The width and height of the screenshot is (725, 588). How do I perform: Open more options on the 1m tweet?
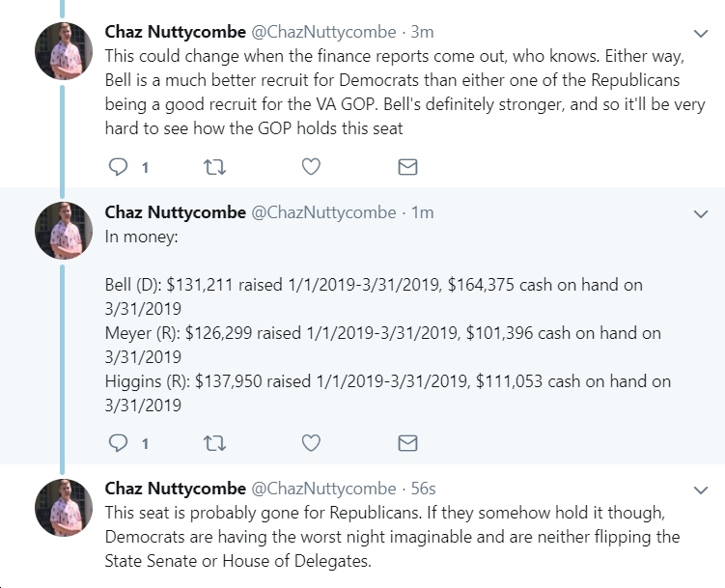click(701, 214)
